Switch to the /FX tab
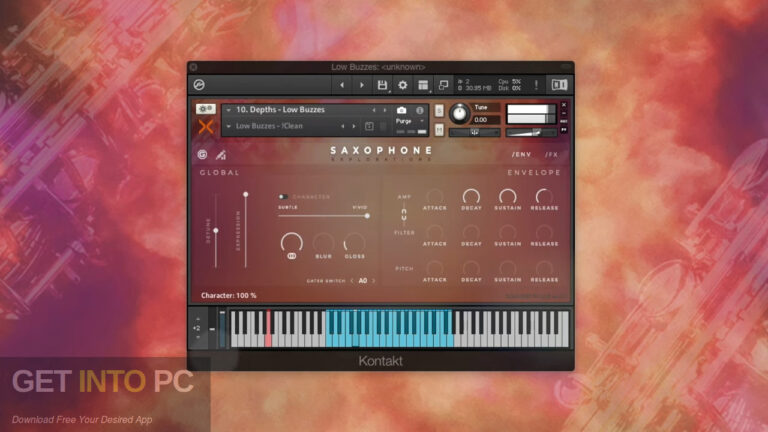The width and height of the screenshot is (768, 432). 552,154
